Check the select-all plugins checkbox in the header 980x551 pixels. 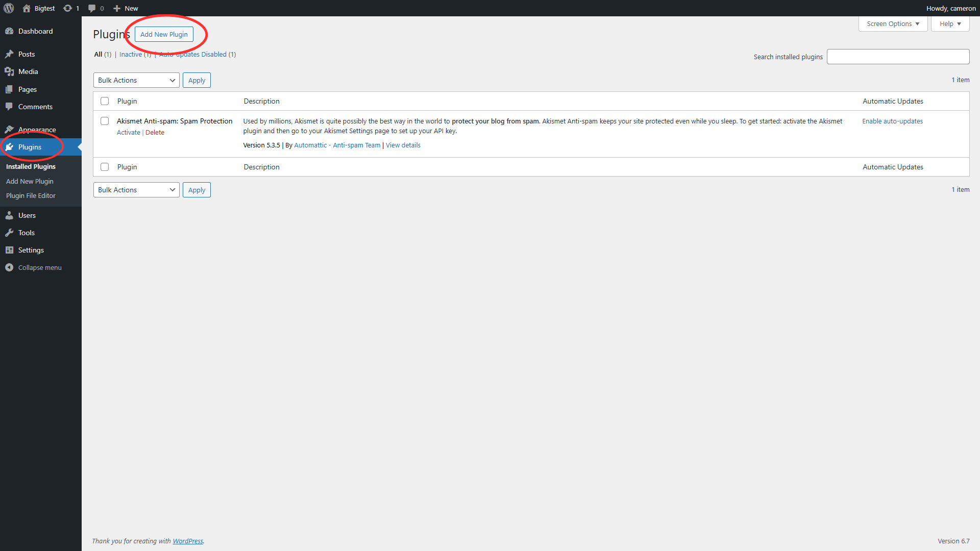pos(105,101)
